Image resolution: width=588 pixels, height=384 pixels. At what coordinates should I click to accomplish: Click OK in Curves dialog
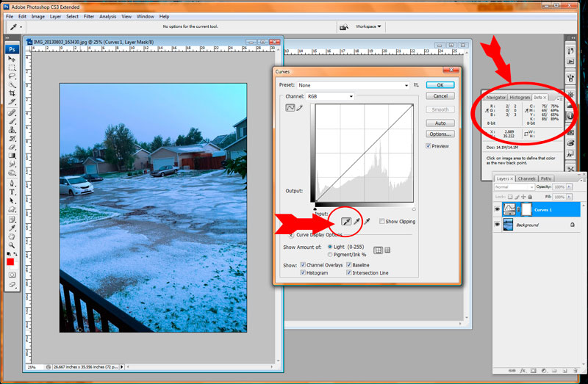[440, 85]
